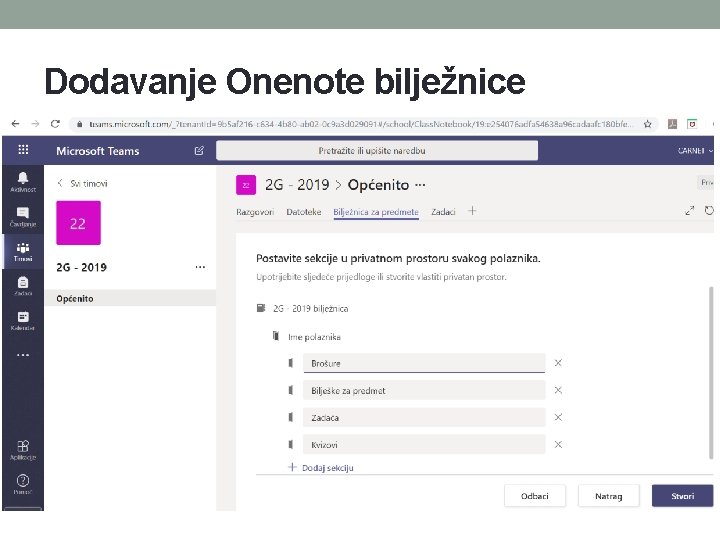Open Help in the left sidebar
This screenshot has width=720, height=540.
[23, 484]
